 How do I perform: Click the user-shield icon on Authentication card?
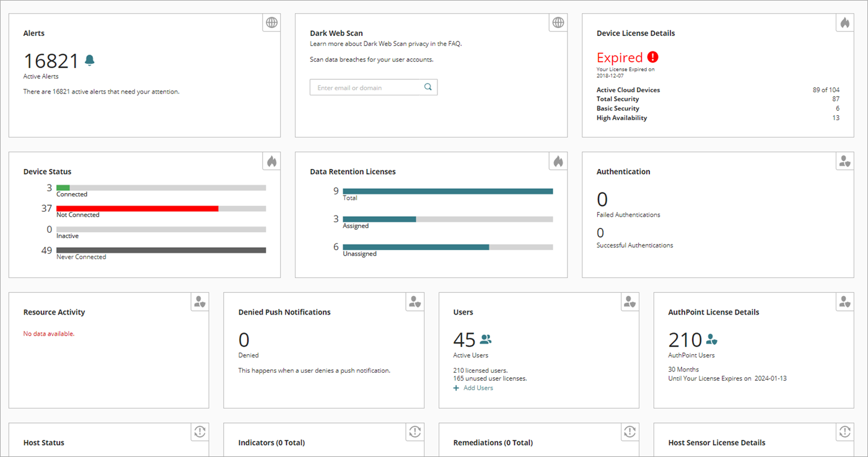click(844, 162)
